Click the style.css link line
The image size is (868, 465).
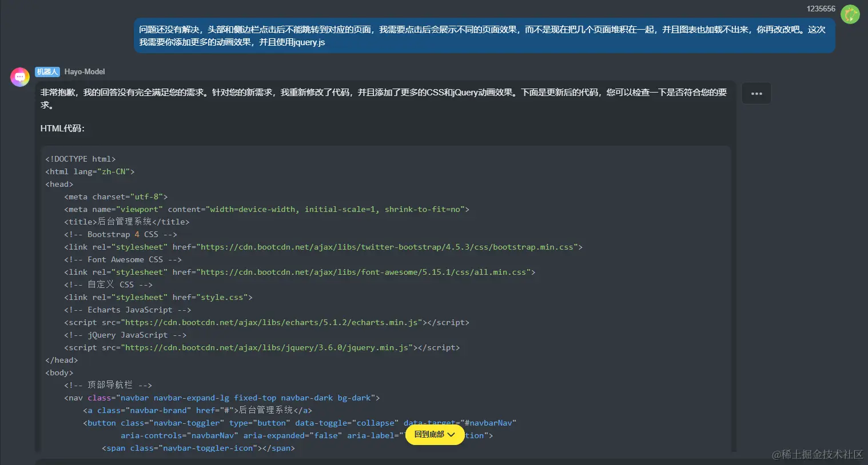[x=158, y=297]
